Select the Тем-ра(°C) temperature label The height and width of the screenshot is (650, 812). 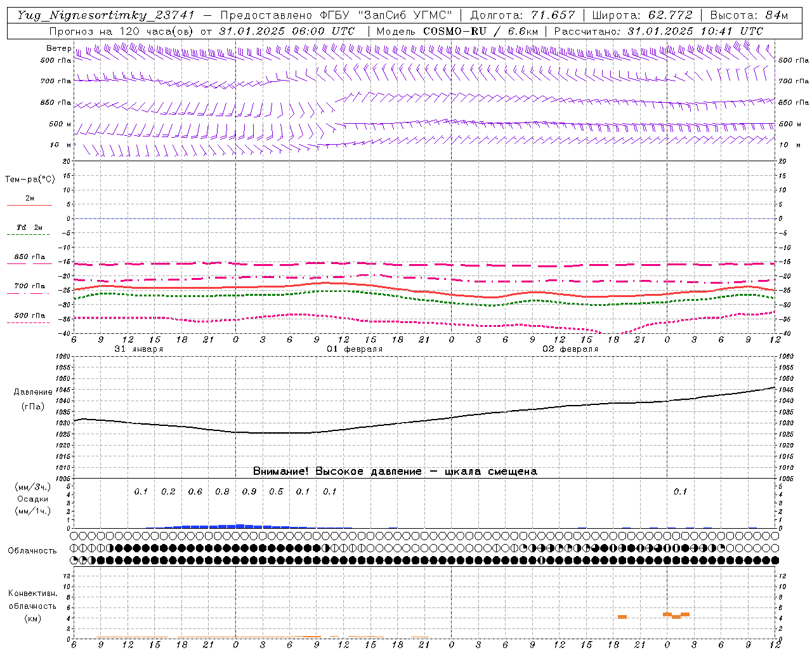[x=30, y=180]
